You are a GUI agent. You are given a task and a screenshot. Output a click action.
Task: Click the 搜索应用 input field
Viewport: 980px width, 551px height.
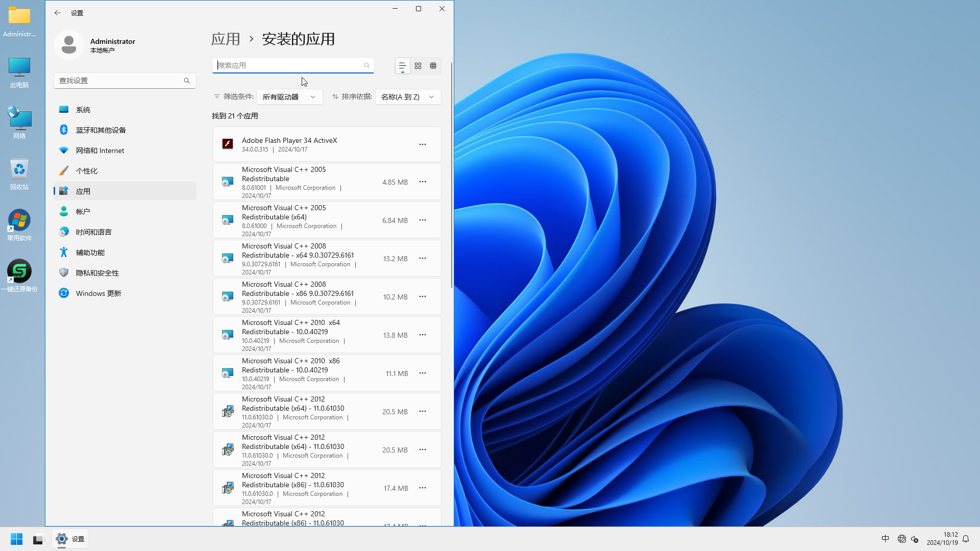(x=293, y=65)
